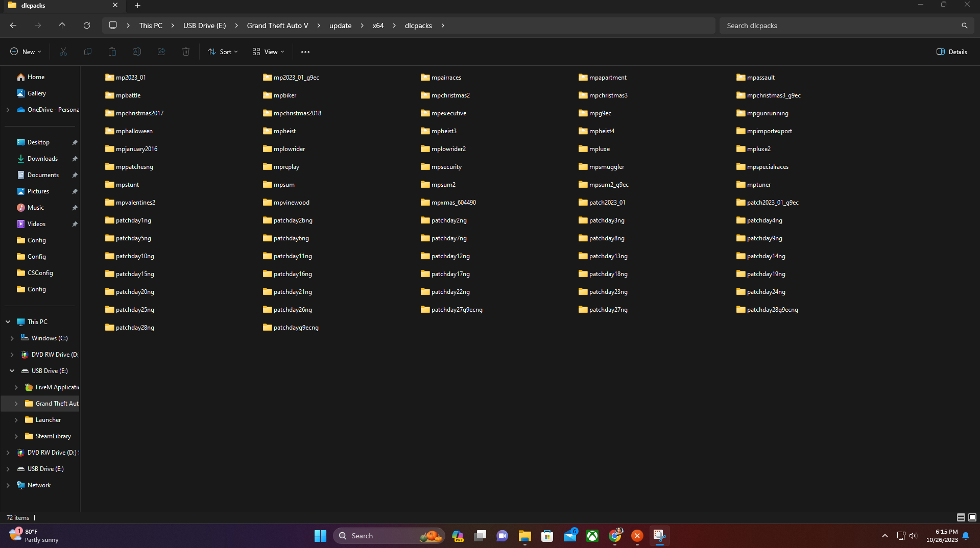Open breadcrumb chevron after dlcpacks
The image size is (980, 548).
(x=443, y=26)
